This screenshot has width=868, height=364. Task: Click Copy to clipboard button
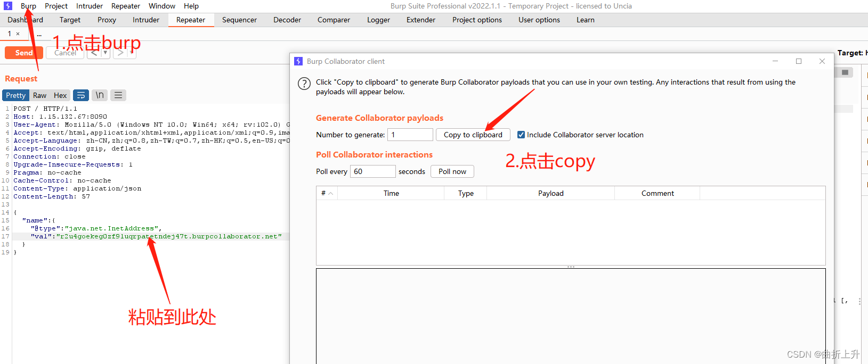[473, 135]
